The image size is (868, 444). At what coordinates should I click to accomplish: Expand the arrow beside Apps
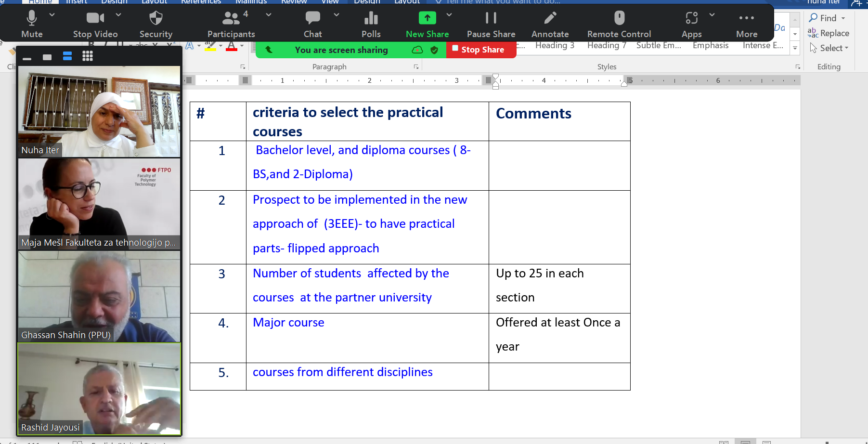(712, 15)
